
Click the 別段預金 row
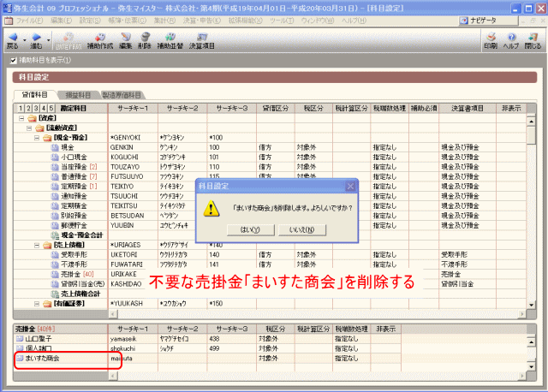pos(74,216)
